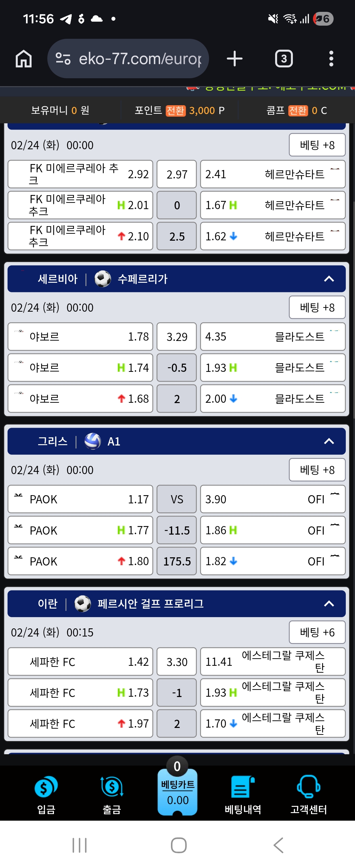Select 야보르 win odds 1.78
355x868 pixels.
[x=80, y=337]
